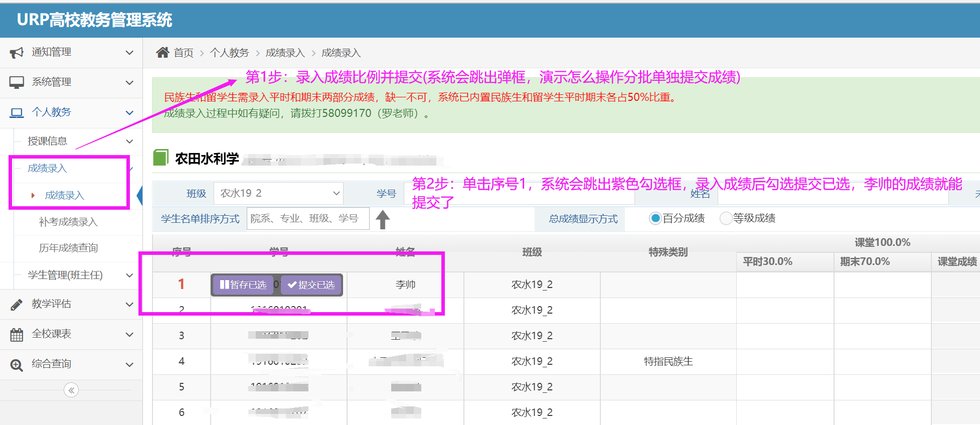This screenshot has height=425, width=980.
Task: Click the megaphone icon for 通知管理
Action: click(x=17, y=53)
